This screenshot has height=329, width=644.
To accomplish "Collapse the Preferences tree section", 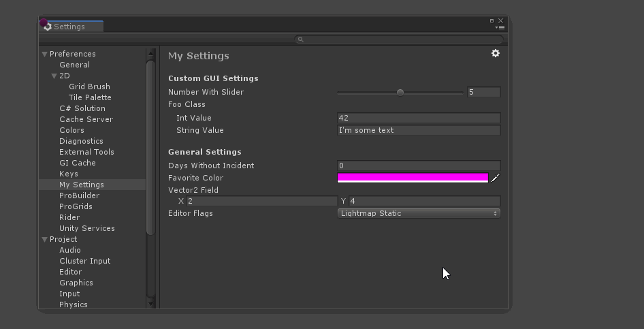I will coord(44,54).
